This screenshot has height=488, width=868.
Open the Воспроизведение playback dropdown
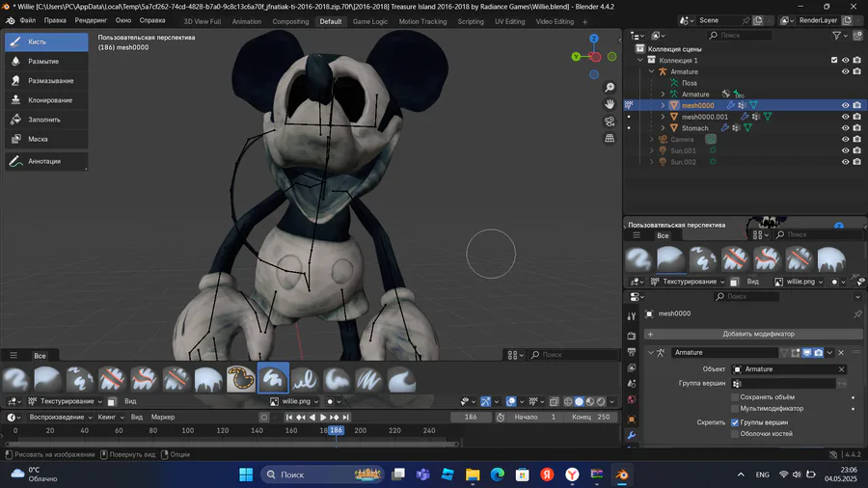tap(61, 418)
